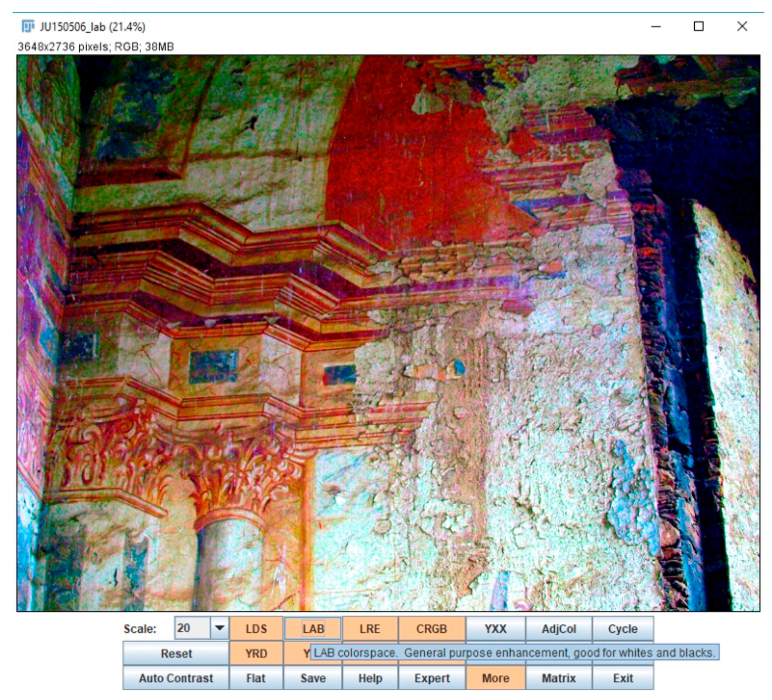Apply the YRD colorspace

click(x=256, y=653)
